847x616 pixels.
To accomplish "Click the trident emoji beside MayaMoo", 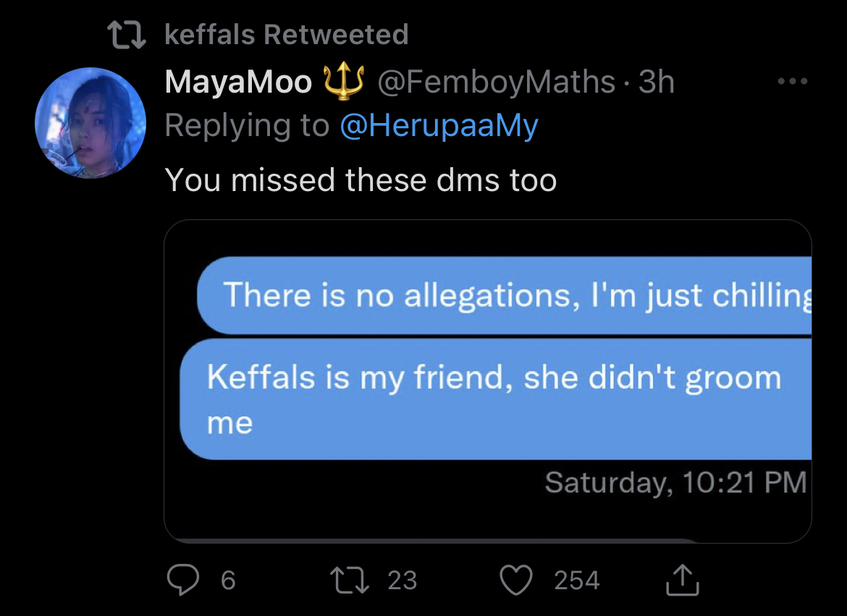I will 344,82.
